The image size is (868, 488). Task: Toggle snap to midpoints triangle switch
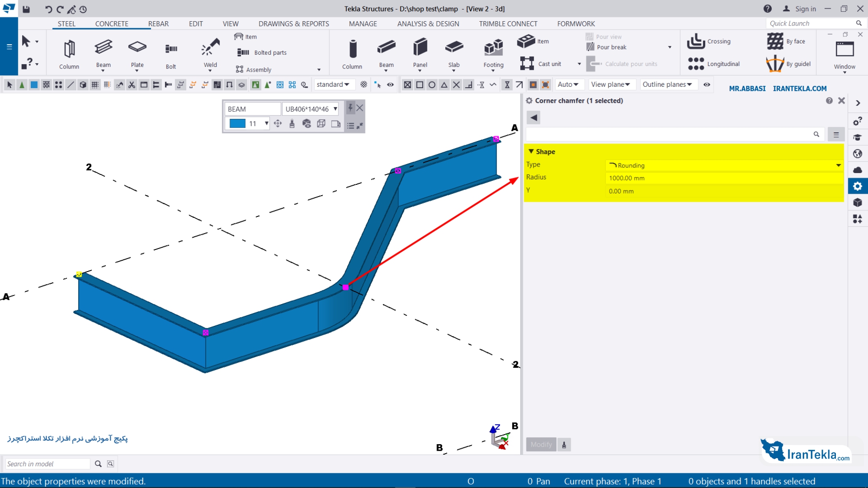[444, 85]
